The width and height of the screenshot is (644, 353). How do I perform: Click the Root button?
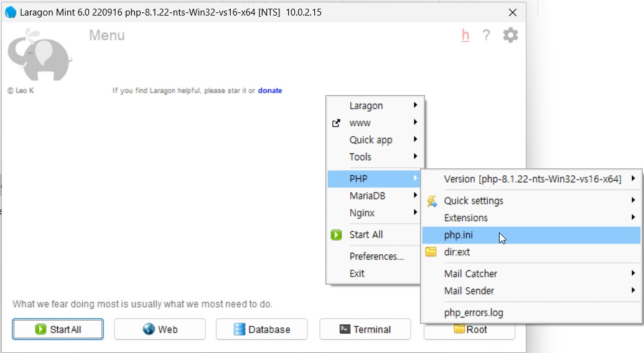(469, 331)
